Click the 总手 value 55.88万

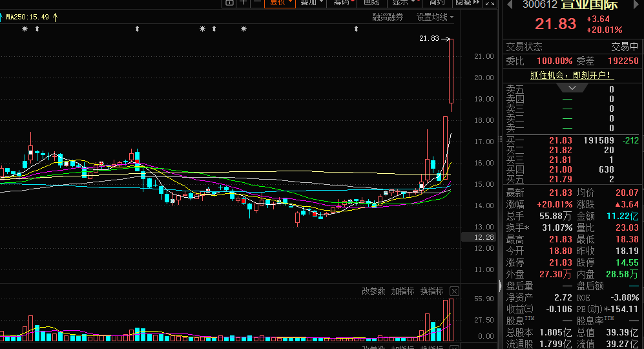pyautogui.click(x=556, y=216)
